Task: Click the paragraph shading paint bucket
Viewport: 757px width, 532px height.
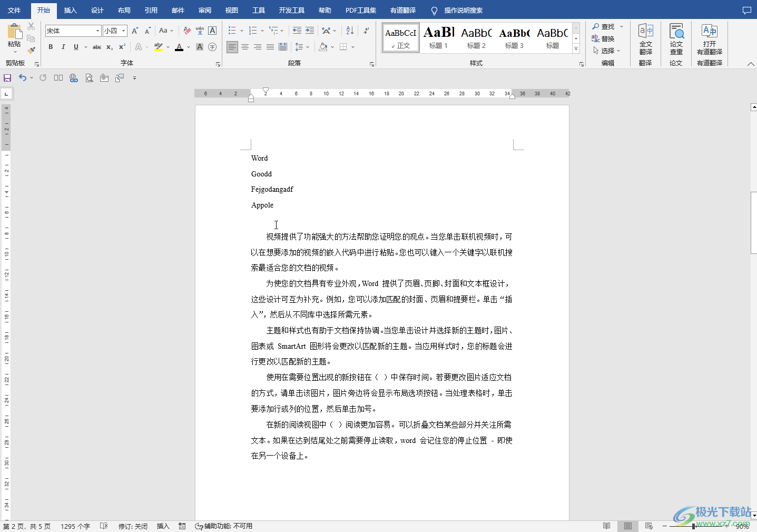Action: pos(323,47)
